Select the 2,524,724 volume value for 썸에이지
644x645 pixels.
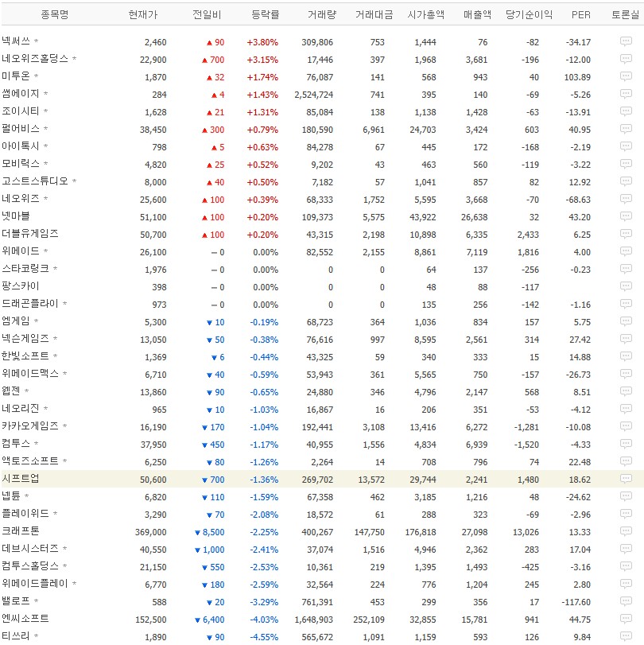coord(314,95)
